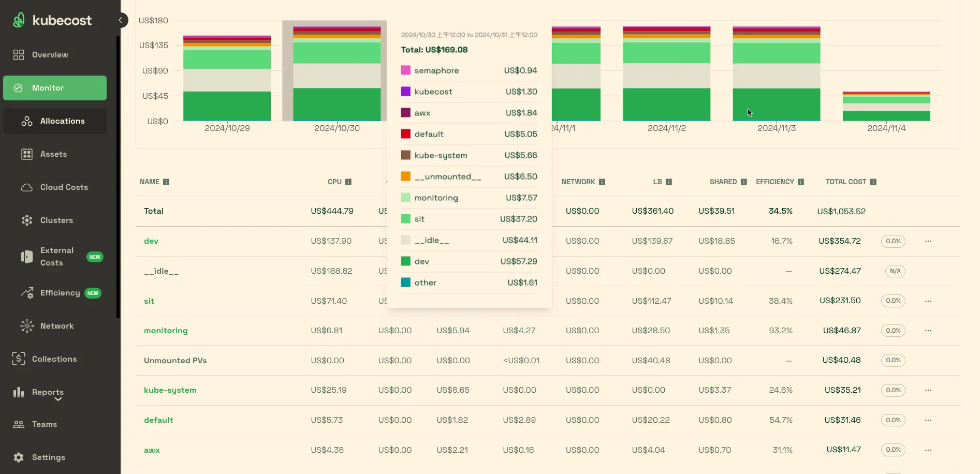
Task: Open Allocations in the sidebar
Action: tap(55, 121)
